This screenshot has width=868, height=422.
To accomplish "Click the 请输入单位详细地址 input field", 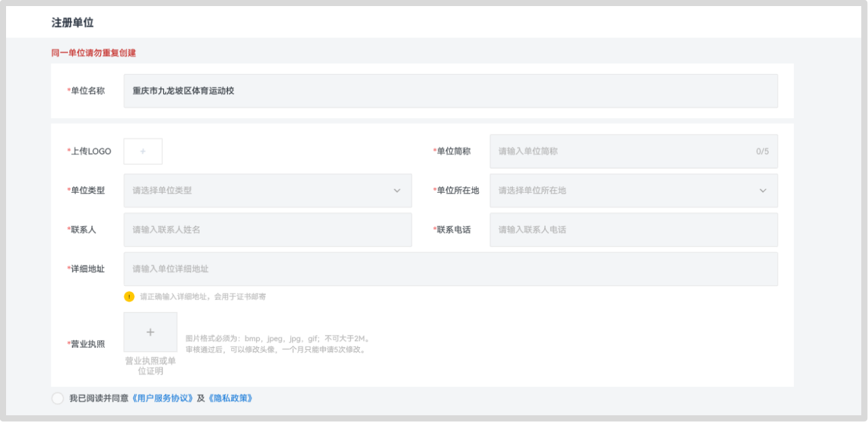I will coord(450,269).
